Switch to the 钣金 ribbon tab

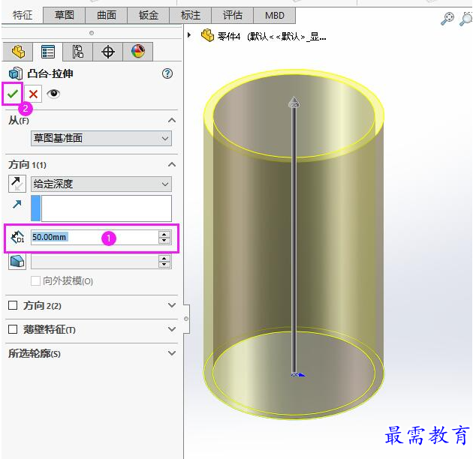coord(149,15)
